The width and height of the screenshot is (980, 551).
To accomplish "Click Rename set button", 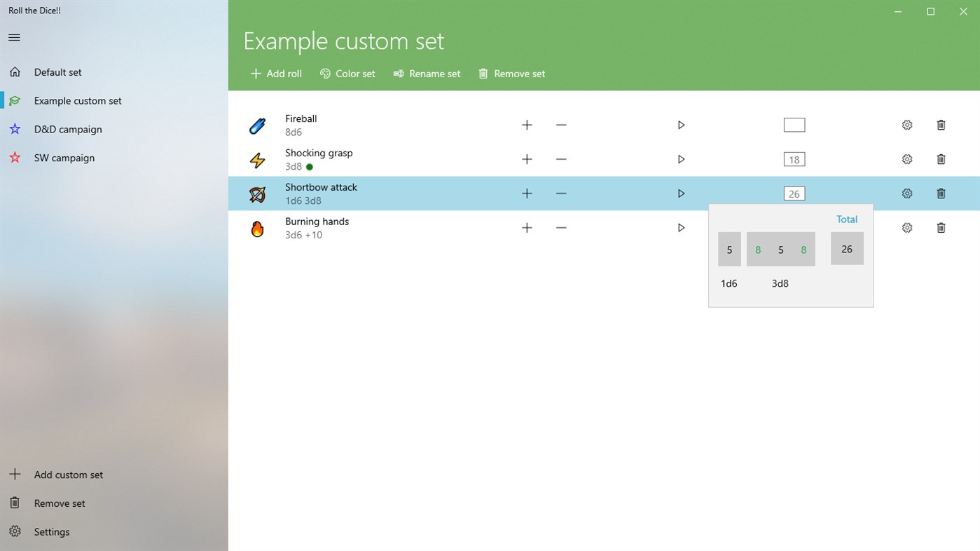I will 427,74.
